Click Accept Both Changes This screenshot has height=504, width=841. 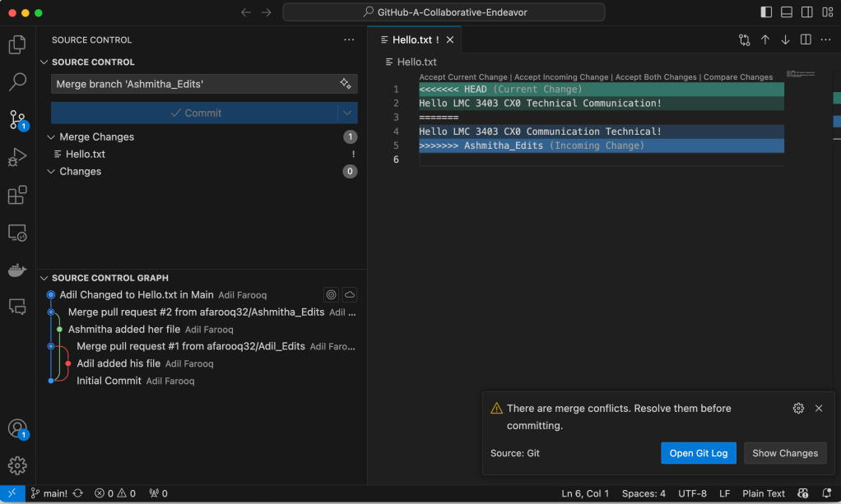pos(656,77)
